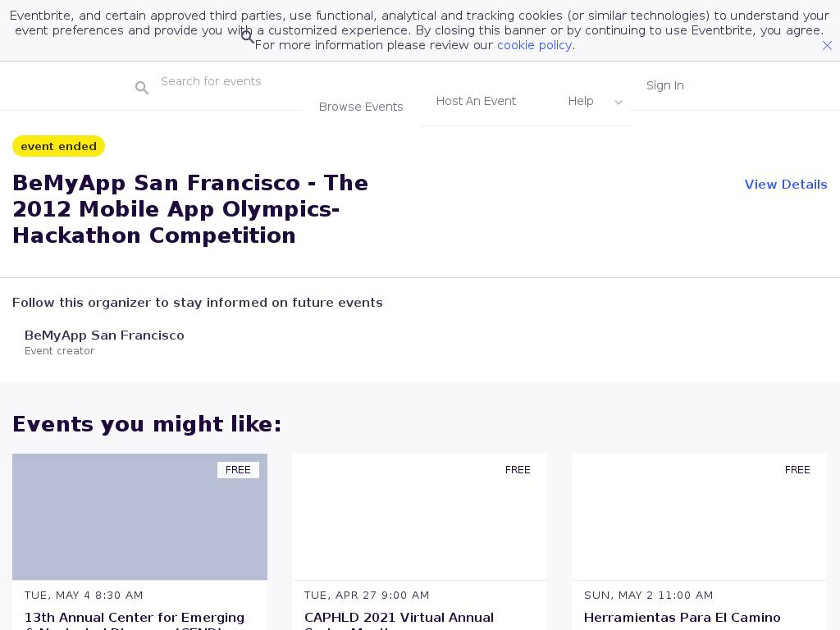Open CAPHLD 2021 event card image
840x630 pixels.
tap(419, 517)
